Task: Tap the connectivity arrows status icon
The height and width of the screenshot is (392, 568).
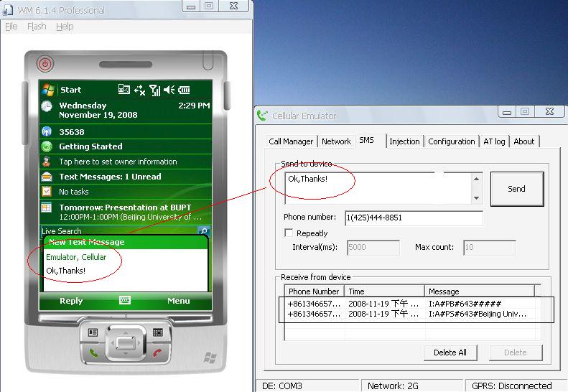Action: tap(139, 90)
